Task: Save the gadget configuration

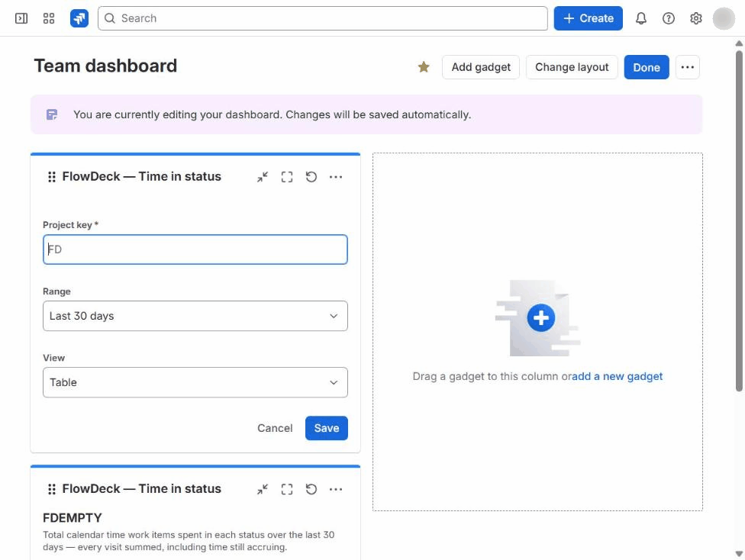Action: click(327, 428)
